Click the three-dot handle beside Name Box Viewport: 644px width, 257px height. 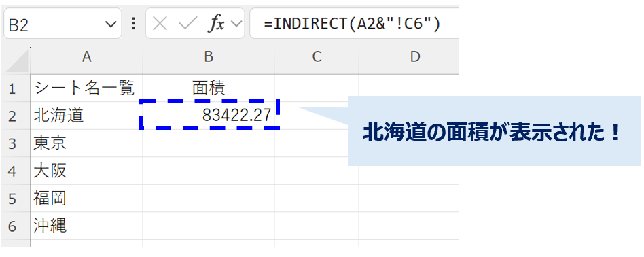point(133,24)
